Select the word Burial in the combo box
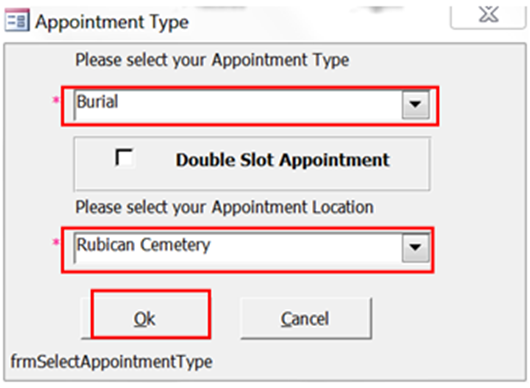Screen dimensions: 530x388 pyautogui.click(x=97, y=101)
